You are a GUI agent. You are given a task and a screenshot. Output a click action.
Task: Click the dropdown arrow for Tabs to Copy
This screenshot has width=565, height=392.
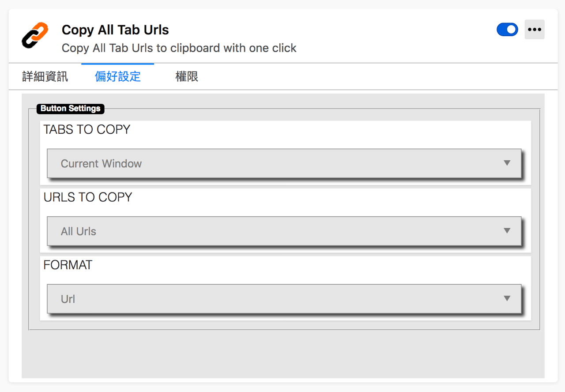tap(507, 163)
